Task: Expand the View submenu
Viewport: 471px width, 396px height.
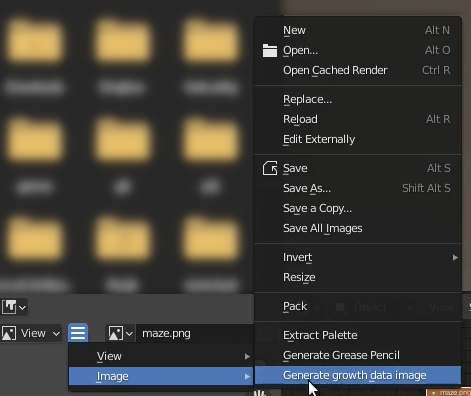Action: (x=161, y=356)
